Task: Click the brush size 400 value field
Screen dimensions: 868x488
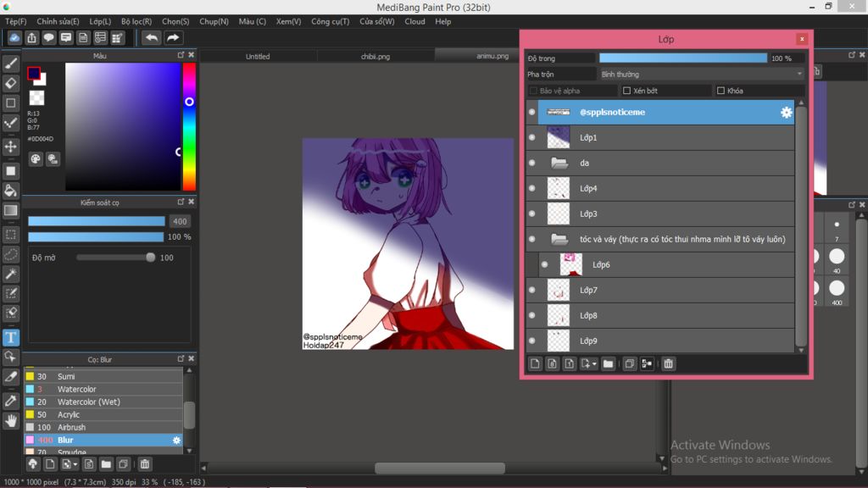Action: click(x=180, y=221)
